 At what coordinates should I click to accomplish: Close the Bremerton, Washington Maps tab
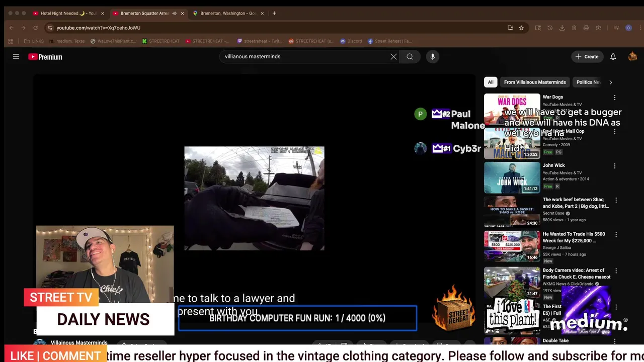(262, 13)
